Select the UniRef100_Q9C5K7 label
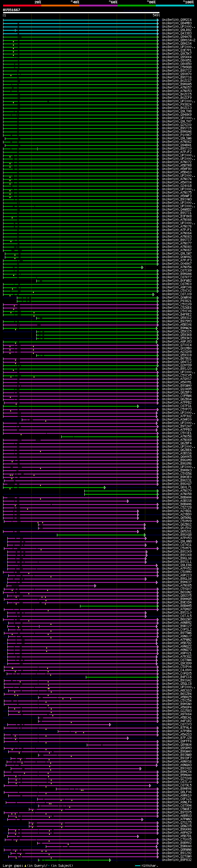 pos(177,54)
